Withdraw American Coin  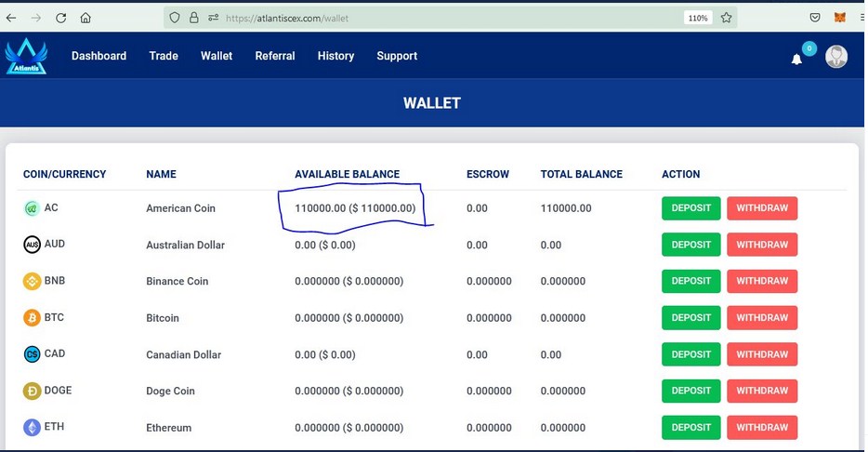point(762,208)
